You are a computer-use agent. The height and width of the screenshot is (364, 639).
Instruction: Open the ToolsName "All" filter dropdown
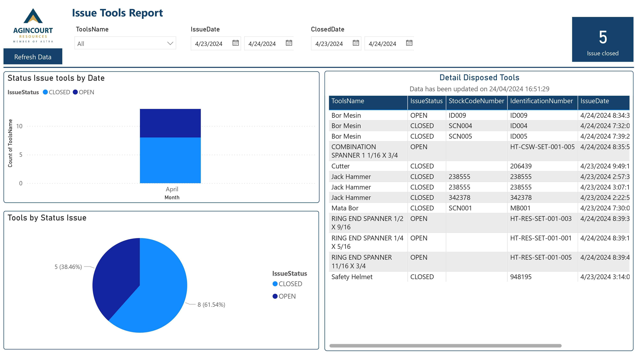point(125,43)
